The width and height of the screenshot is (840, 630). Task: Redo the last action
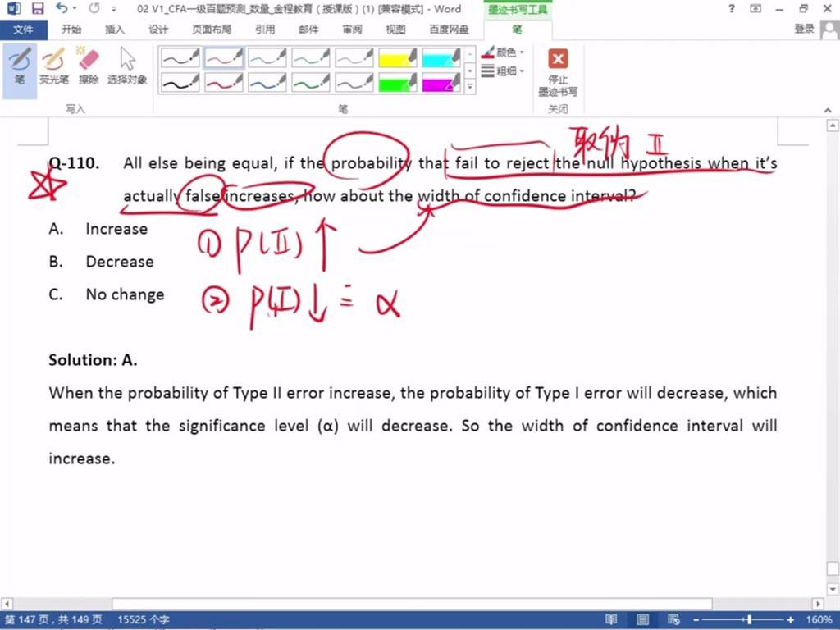(94, 8)
